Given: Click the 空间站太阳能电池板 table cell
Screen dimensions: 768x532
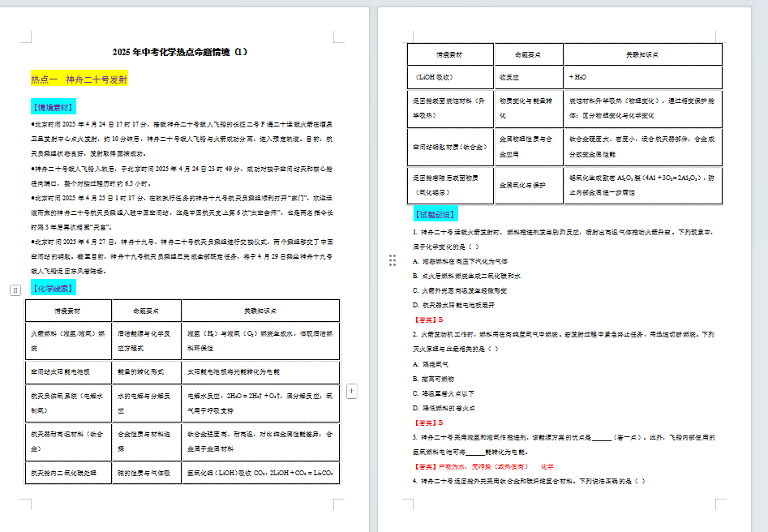Looking at the screenshot, I should (x=68, y=371).
